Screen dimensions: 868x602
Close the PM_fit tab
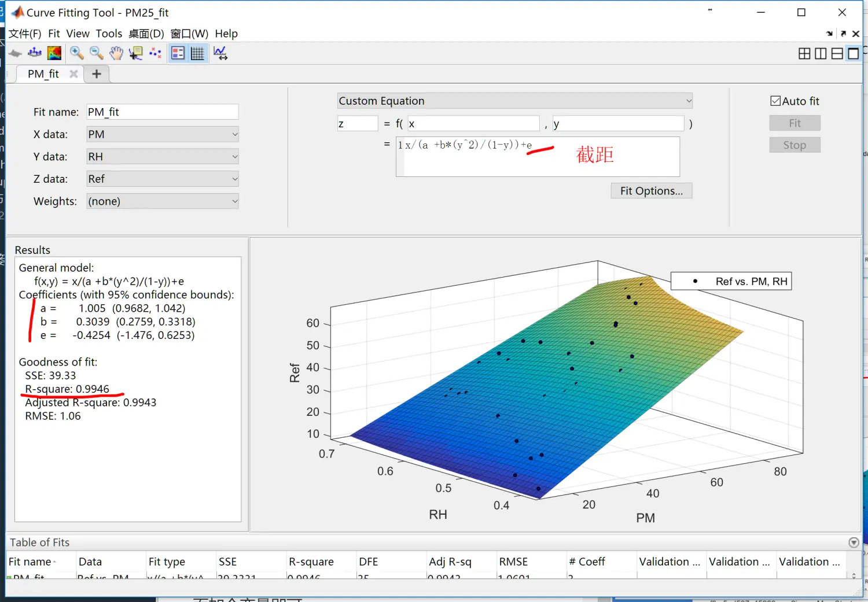[73, 74]
